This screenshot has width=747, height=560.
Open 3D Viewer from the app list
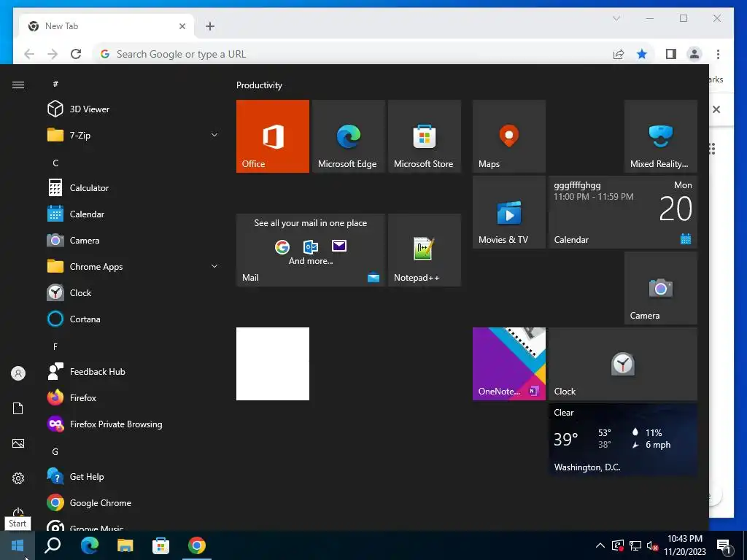133,109
